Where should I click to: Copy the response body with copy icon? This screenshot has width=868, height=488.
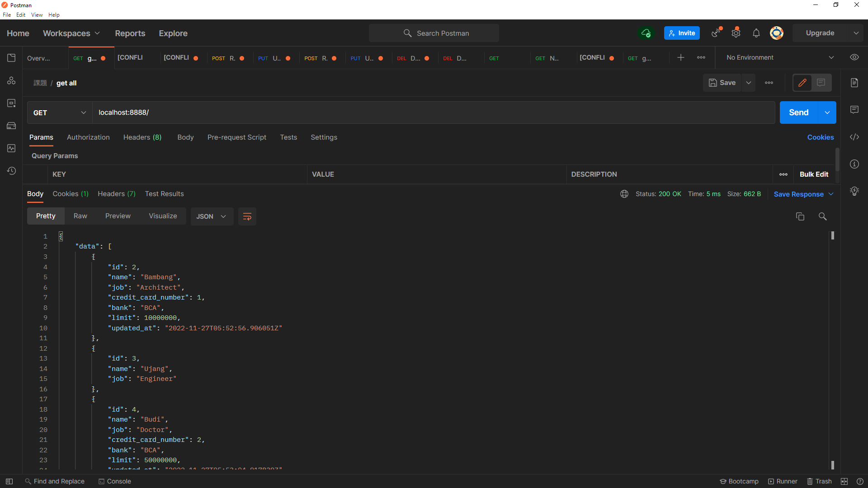click(x=800, y=216)
